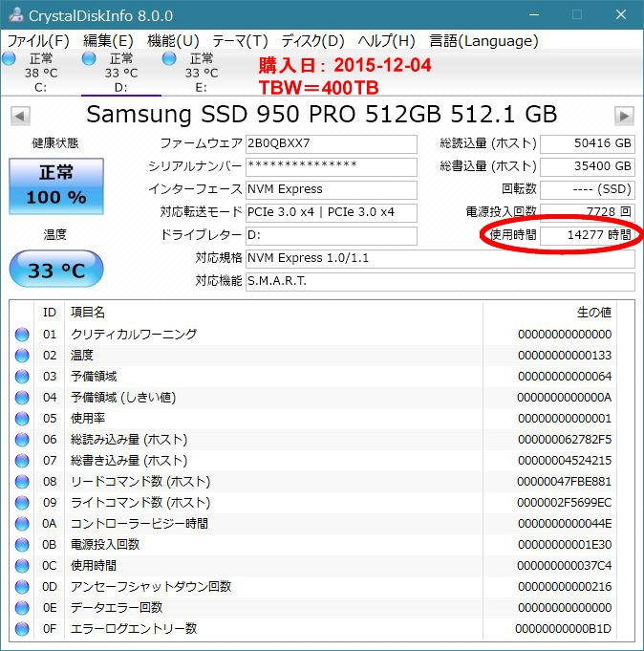
Task: Go to previous disk with left arrow
Action: [20, 116]
